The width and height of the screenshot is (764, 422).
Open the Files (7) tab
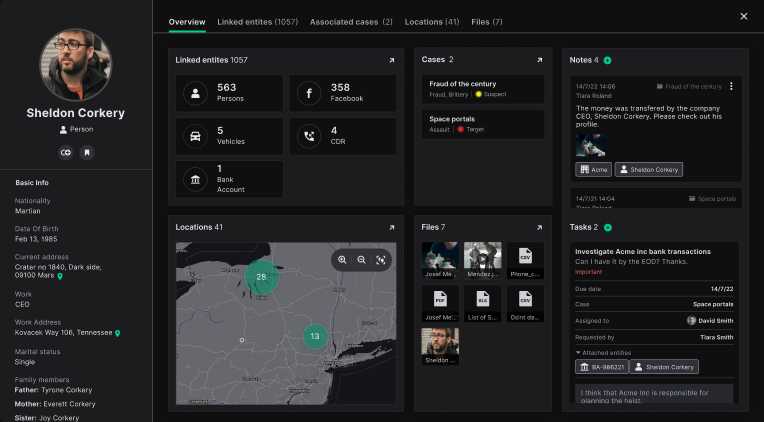pyautogui.click(x=487, y=22)
